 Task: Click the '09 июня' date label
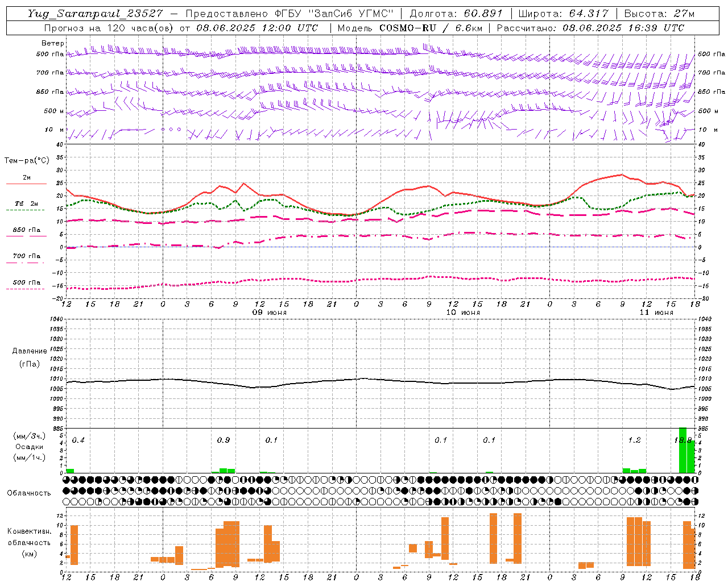coord(270,313)
